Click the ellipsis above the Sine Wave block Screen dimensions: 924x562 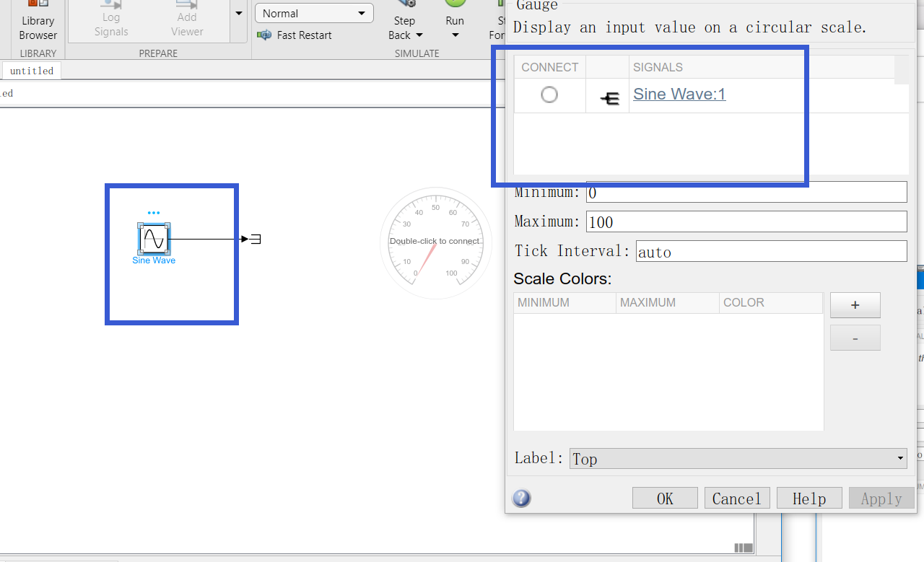[x=154, y=213]
